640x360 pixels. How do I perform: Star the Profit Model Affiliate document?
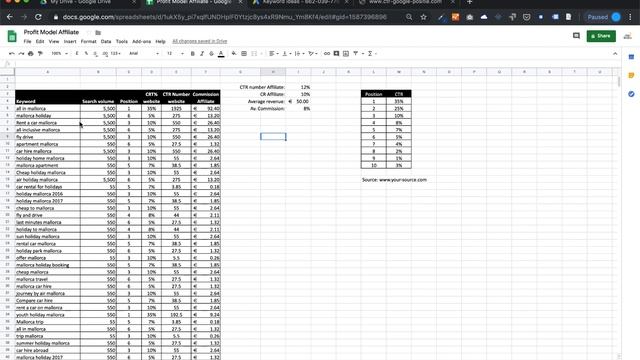pos(88,32)
